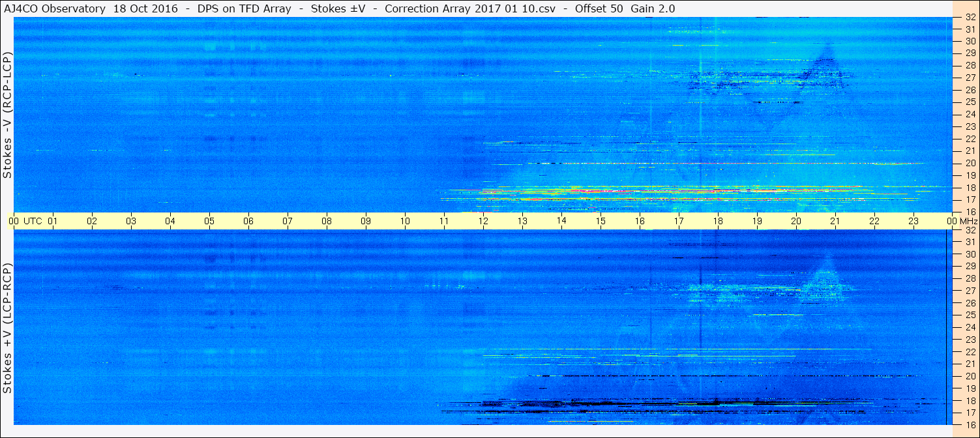Image resolution: width=980 pixels, height=438 pixels.
Task: Select the 12 hour tick on time axis
Action: [x=483, y=221]
